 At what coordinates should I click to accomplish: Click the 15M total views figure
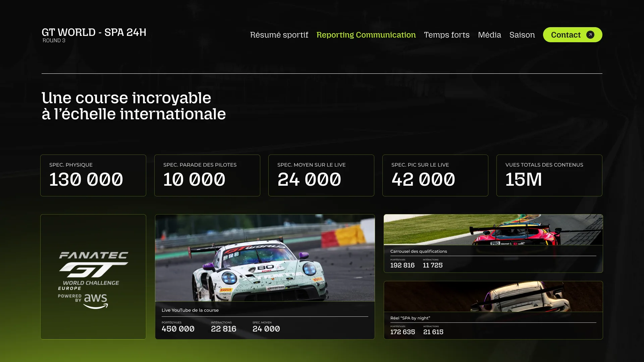(x=524, y=179)
